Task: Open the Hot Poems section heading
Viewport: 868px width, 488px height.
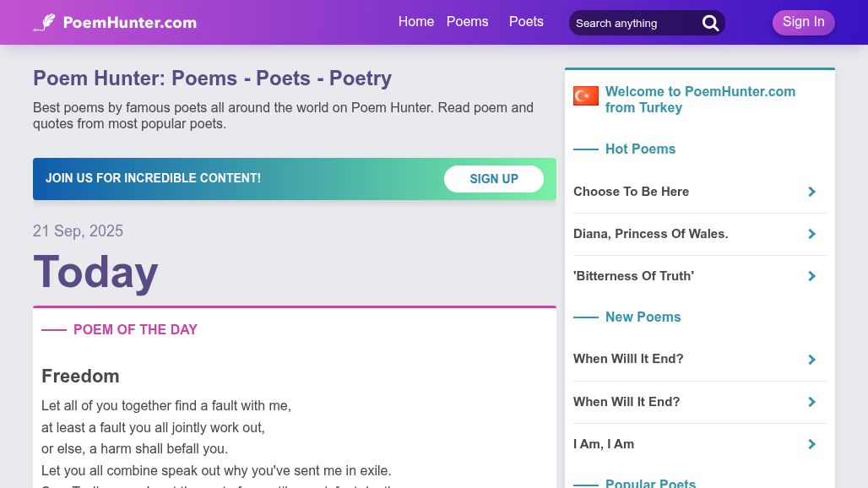Action: coord(640,149)
